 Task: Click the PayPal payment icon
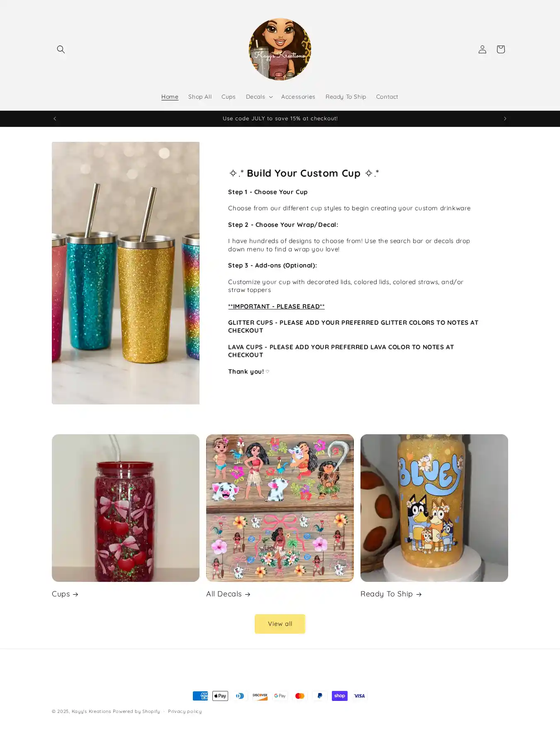(319, 696)
